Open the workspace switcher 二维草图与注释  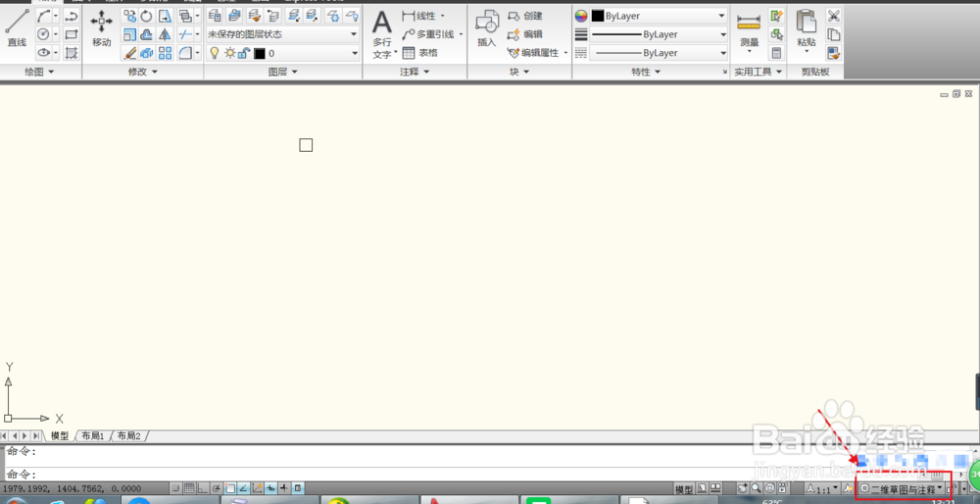(x=901, y=489)
